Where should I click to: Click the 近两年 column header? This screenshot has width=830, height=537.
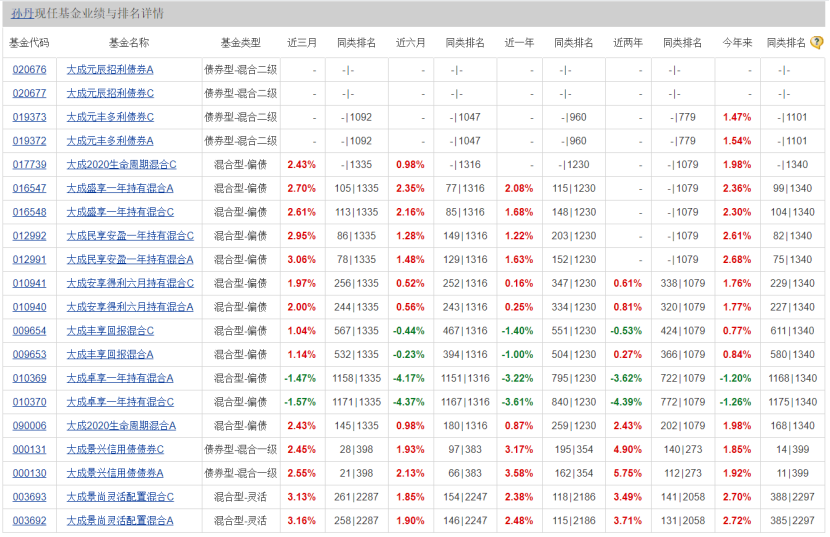[x=628, y=43]
